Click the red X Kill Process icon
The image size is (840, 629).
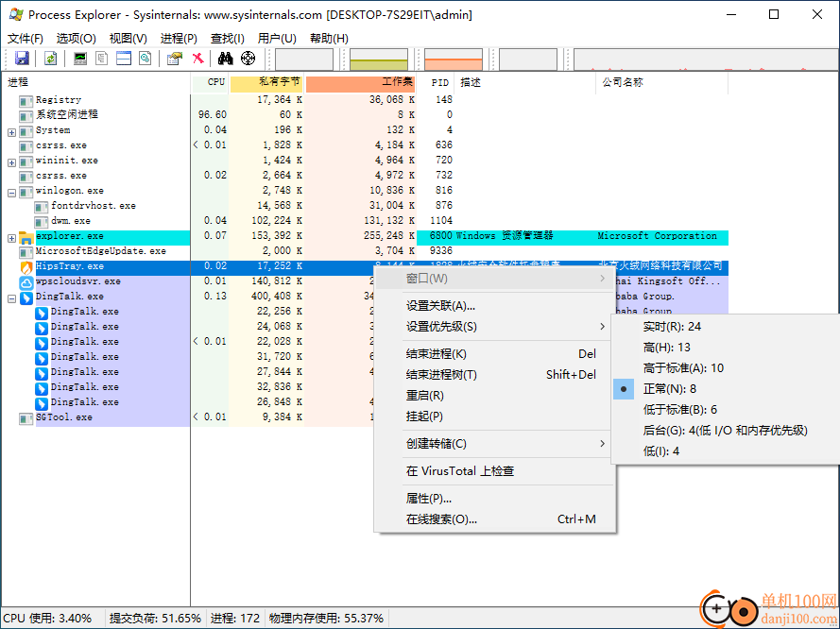pyautogui.click(x=197, y=58)
